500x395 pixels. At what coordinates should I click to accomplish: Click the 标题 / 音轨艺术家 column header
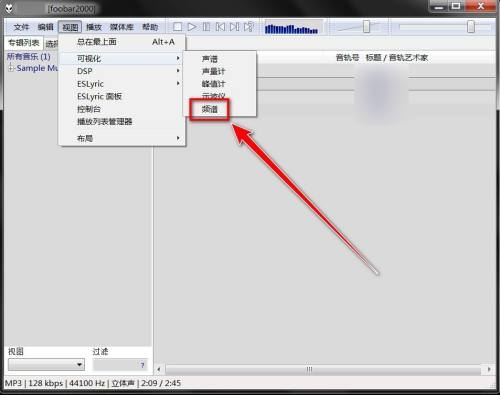[x=397, y=58]
